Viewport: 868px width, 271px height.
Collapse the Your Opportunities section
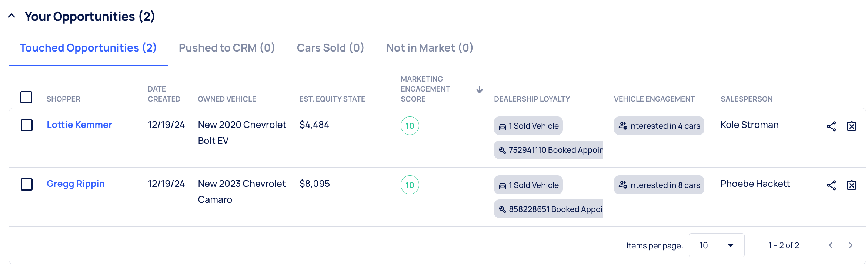click(11, 16)
